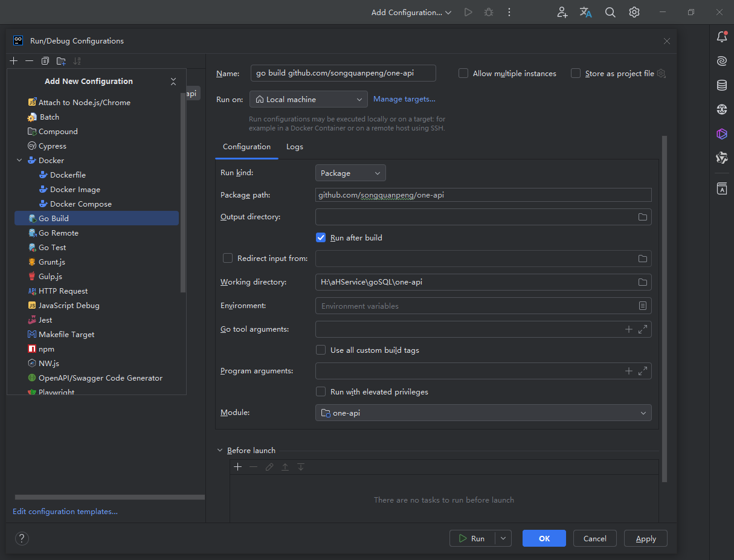This screenshot has width=734, height=560.
Task: Click the add configuration plus icon
Action: (14, 61)
